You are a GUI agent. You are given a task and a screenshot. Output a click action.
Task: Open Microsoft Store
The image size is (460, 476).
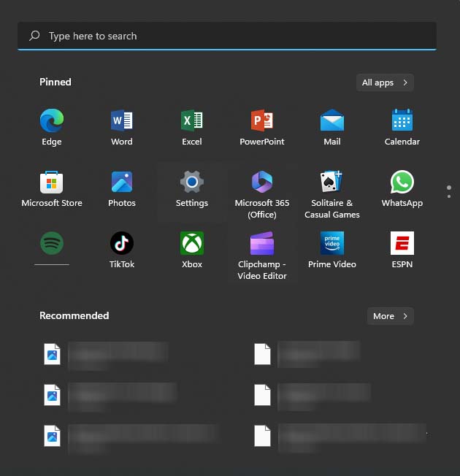52,183
